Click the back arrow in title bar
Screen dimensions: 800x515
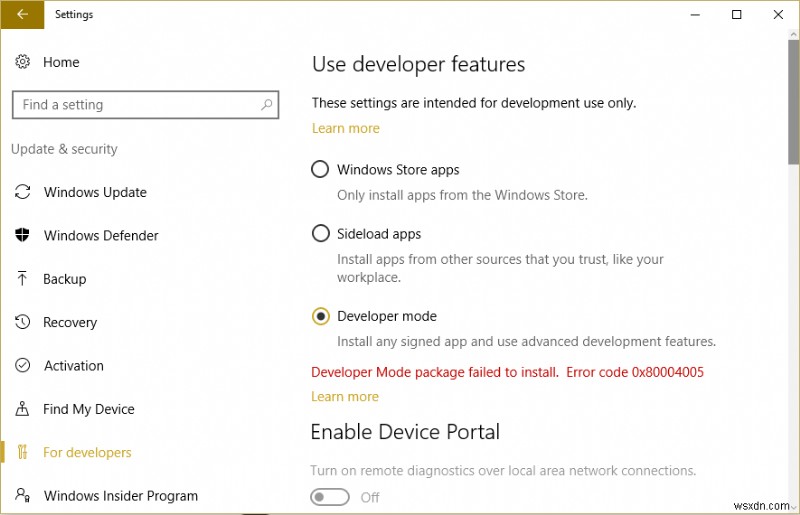click(x=22, y=15)
